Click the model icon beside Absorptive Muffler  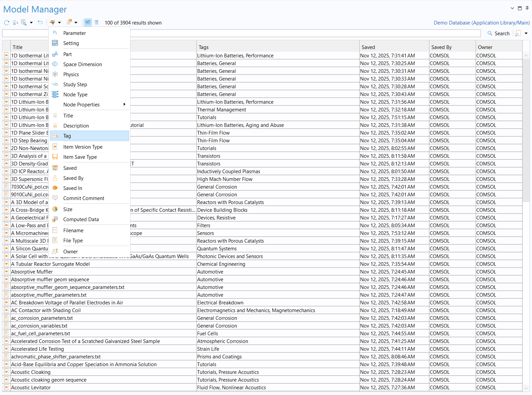coord(6,272)
